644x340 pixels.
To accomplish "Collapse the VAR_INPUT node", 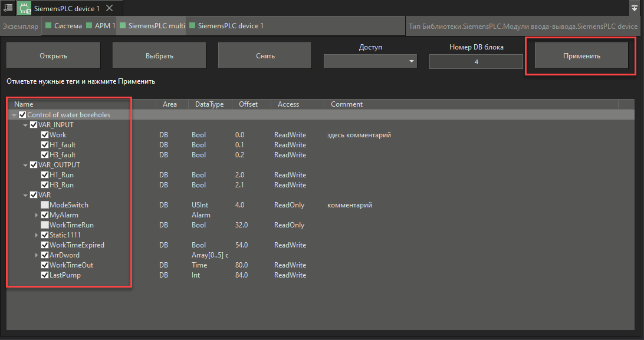I will coord(25,125).
